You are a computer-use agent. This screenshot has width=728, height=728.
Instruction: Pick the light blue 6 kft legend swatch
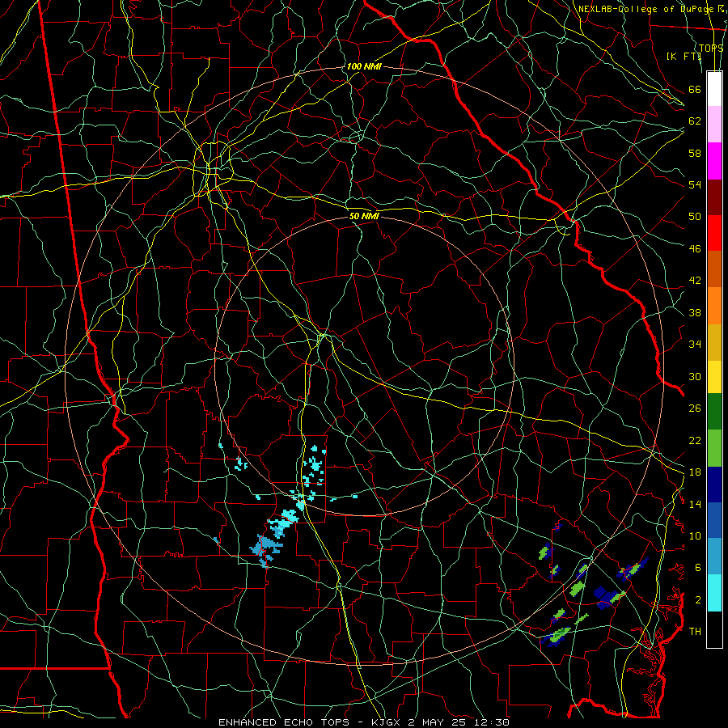click(714, 557)
